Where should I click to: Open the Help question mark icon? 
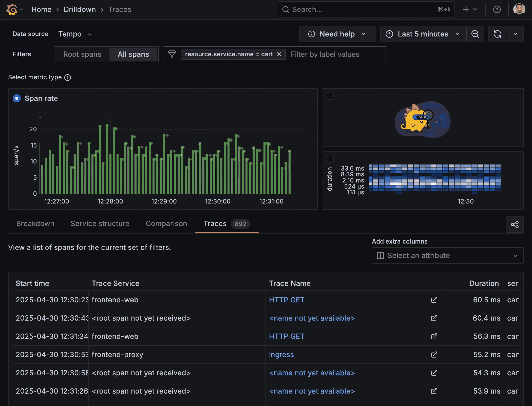pyautogui.click(x=497, y=9)
